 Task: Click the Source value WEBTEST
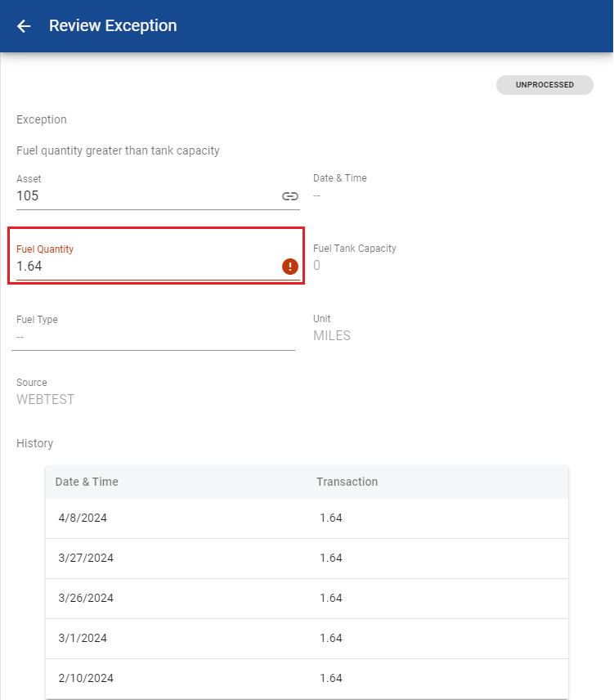45,400
